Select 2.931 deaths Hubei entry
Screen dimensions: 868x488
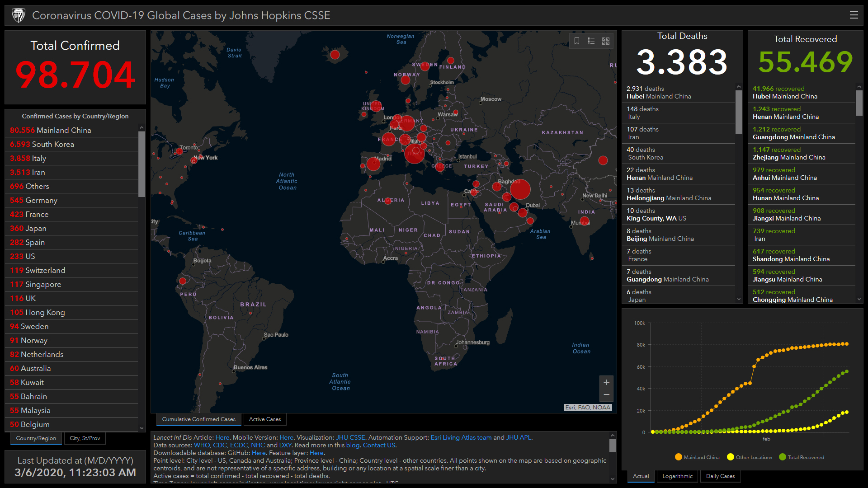[679, 93]
